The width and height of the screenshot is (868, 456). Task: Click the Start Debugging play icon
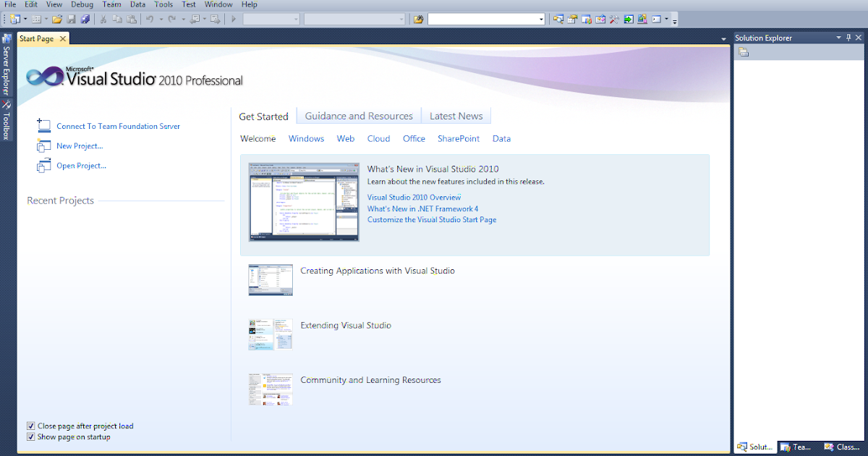click(234, 19)
